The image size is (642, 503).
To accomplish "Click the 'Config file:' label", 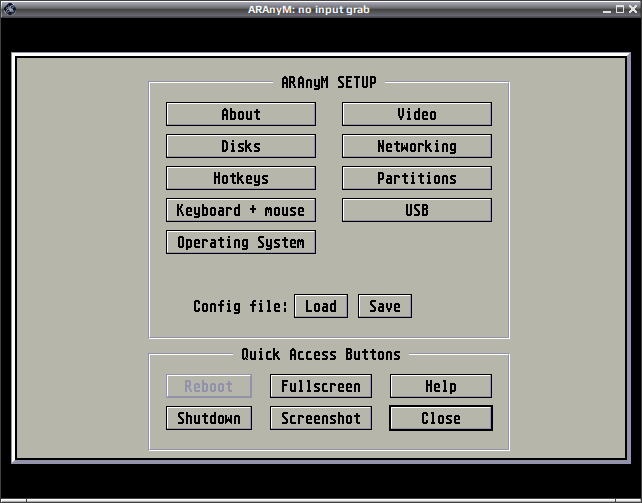I will [240, 306].
